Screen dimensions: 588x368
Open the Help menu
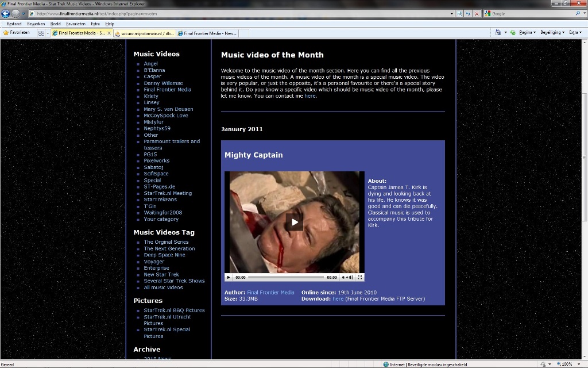pyautogui.click(x=110, y=24)
